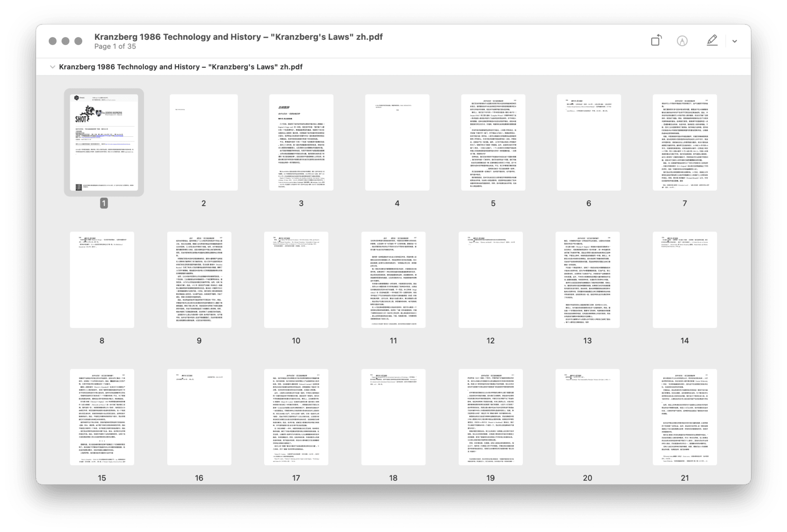The height and width of the screenshot is (532, 787).
Task: Click the yellow minimize window button
Action: pyautogui.click(x=65, y=41)
